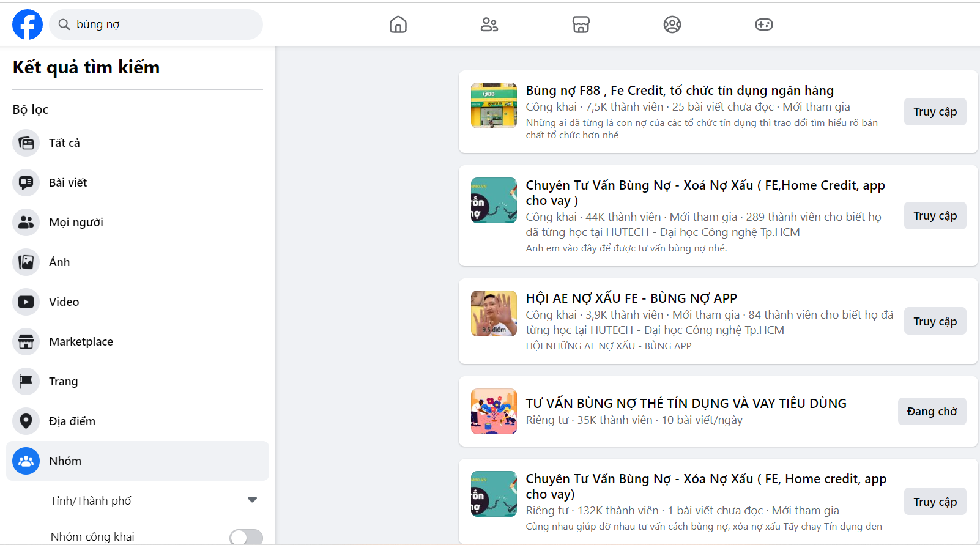The height and width of the screenshot is (545, 980).
Task: Click the Đang chờ button
Action: [932, 411]
